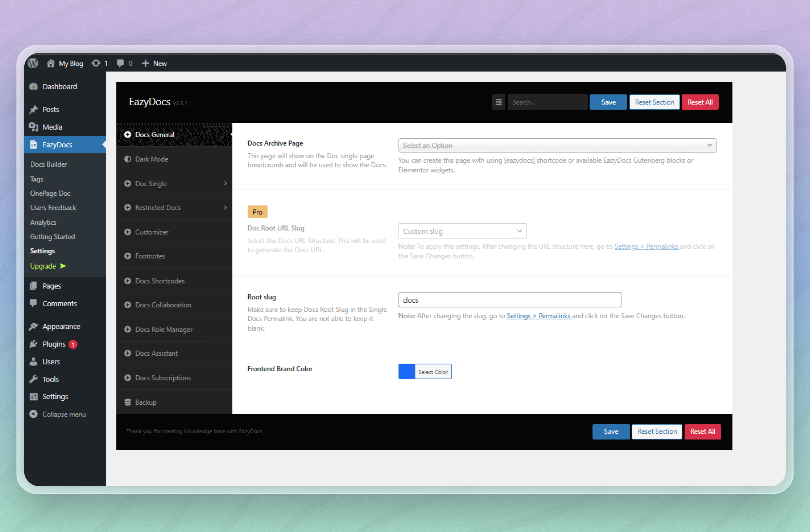Click the bottom Save button
The width and height of the screenshot is (810, 532).
pos(611,432)
